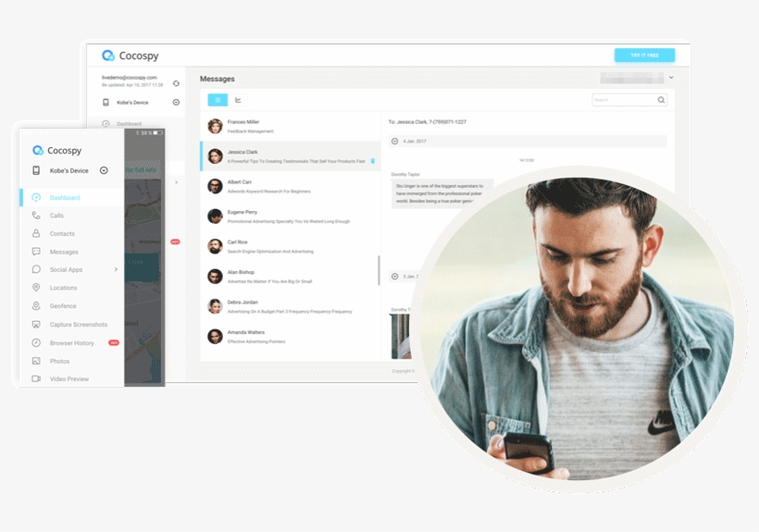
Task: Click the Video Preview camera icon
Action: (36, 378)
